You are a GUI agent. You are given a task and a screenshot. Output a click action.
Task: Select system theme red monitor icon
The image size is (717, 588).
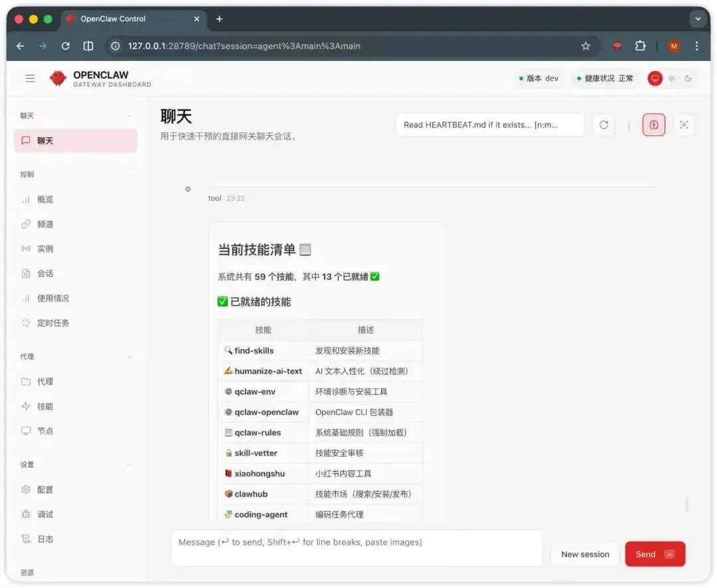tap(655, 79)
